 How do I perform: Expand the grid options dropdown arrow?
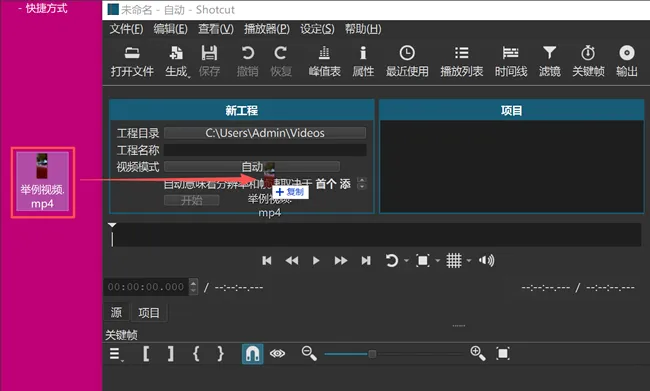[469, 261]
